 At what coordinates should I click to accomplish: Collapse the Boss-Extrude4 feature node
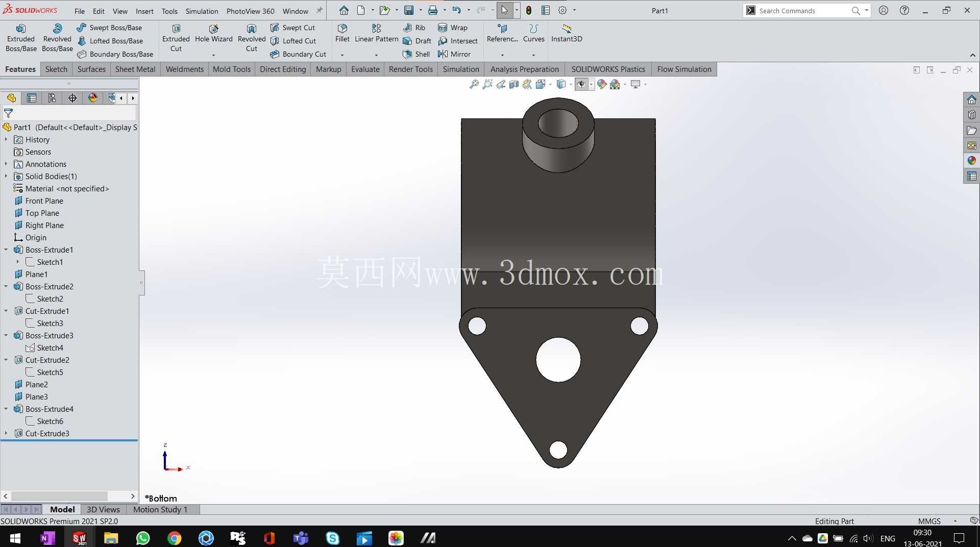[6, 409]
